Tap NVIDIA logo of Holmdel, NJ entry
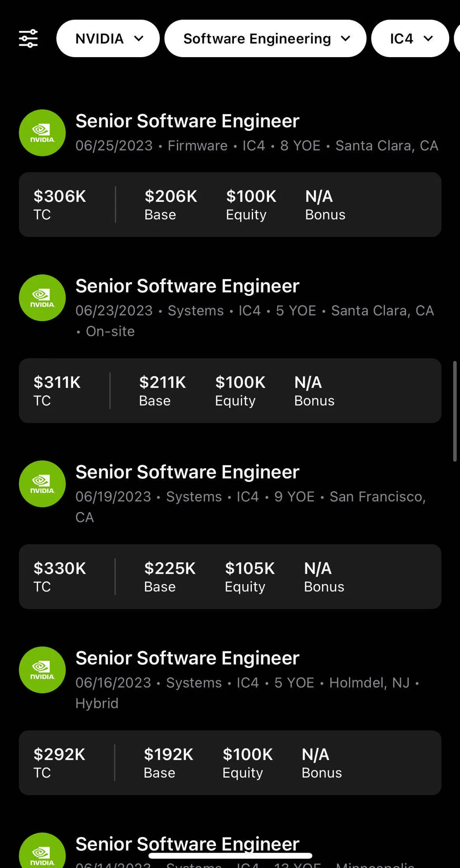460x868 pixels. click(x=42, y=670)
